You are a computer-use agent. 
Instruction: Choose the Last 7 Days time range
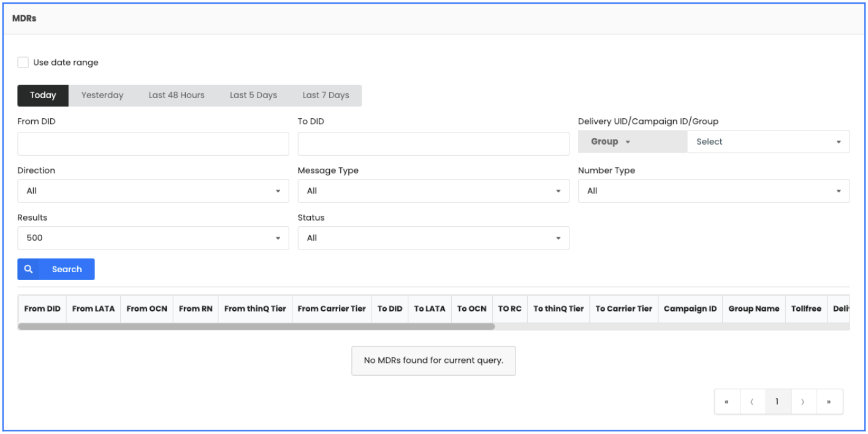point(327,95)
